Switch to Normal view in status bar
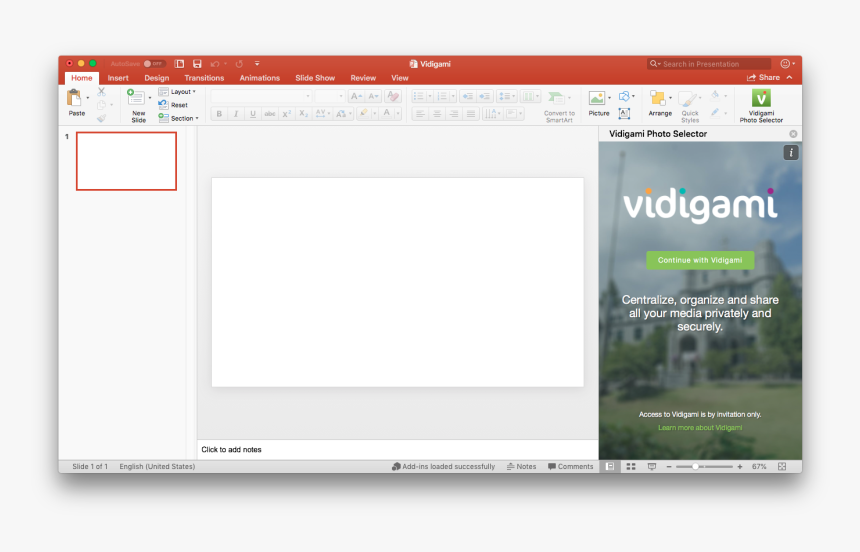860x552 pixels. tap(610, 466)
